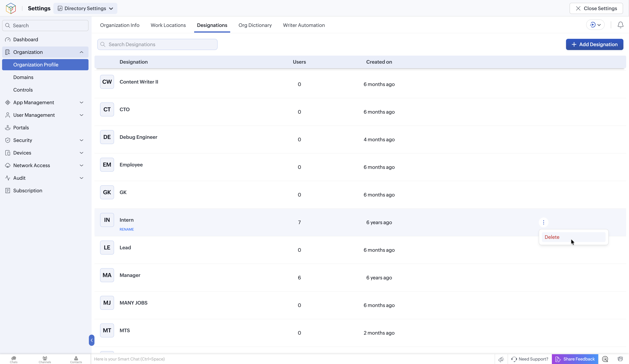Click the Content Writer II designation name
Image resolution: width=629 pixels, height=364 pixels.
[x=139, y=82]
